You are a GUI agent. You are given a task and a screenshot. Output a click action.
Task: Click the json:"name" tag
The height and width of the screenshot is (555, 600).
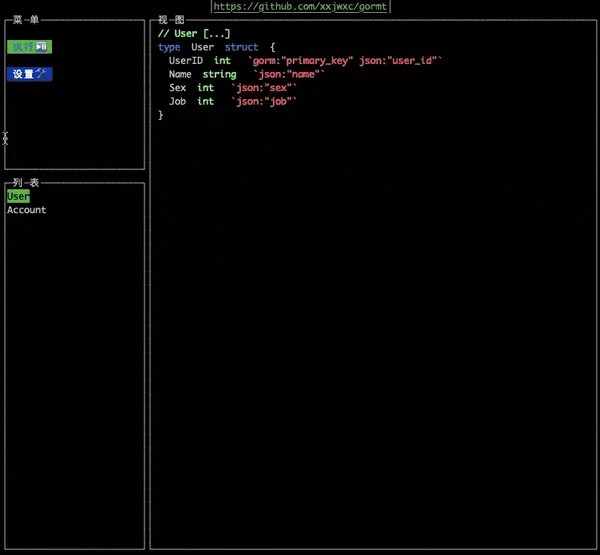pyautogui.click(x=289, y=74)
